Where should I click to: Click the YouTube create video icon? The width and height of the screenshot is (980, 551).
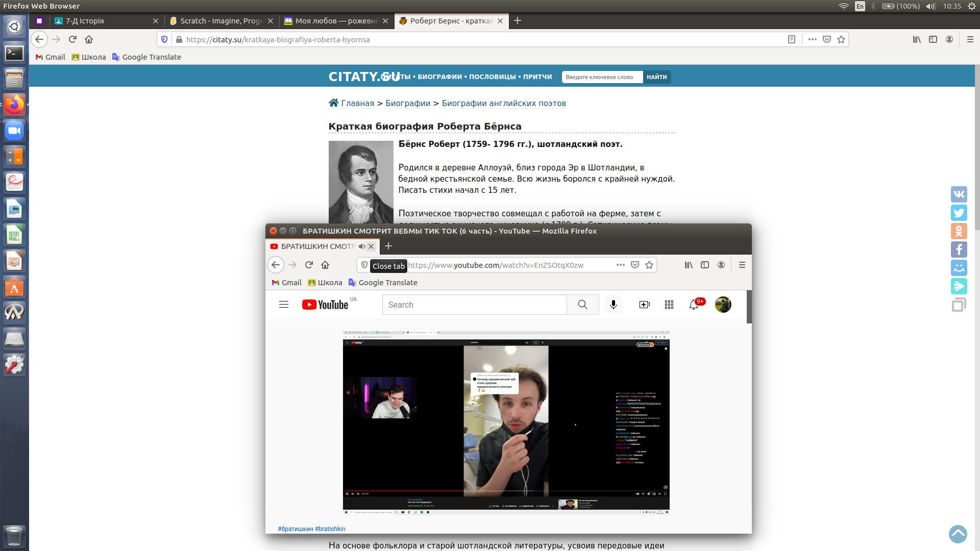coord(644,305)
